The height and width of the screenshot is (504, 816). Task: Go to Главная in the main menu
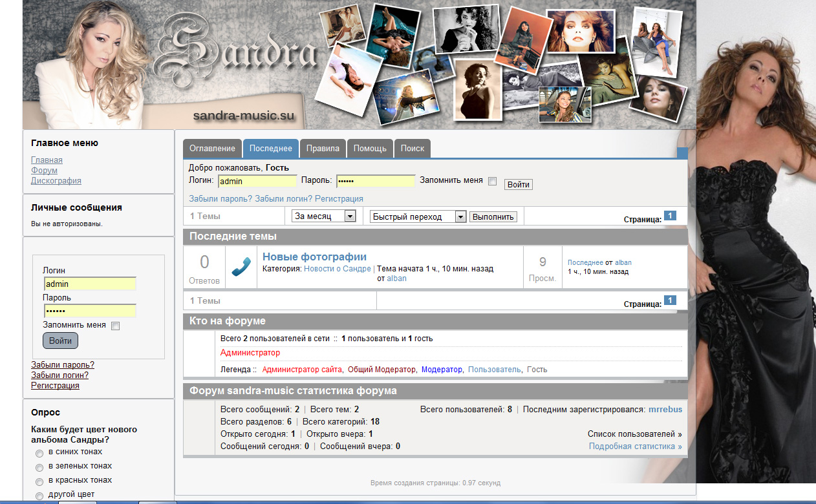pyautogui.click(x=47, y=160)
